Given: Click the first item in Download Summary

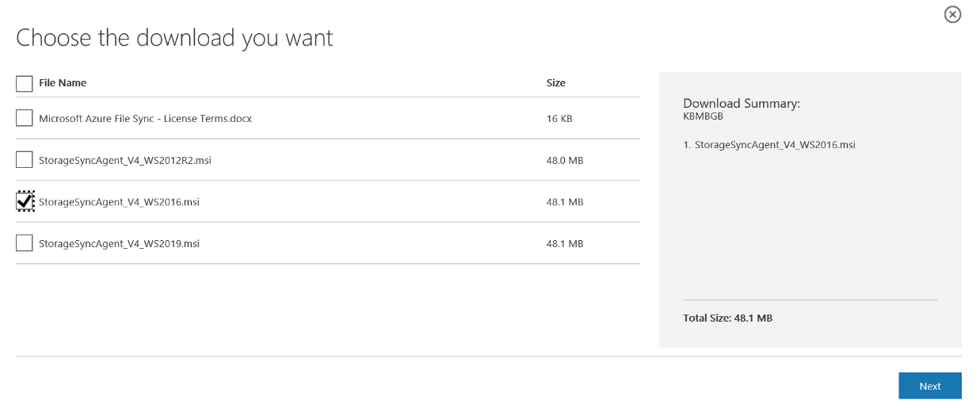Looking at the screenshot, I should (x=769, y=145).
